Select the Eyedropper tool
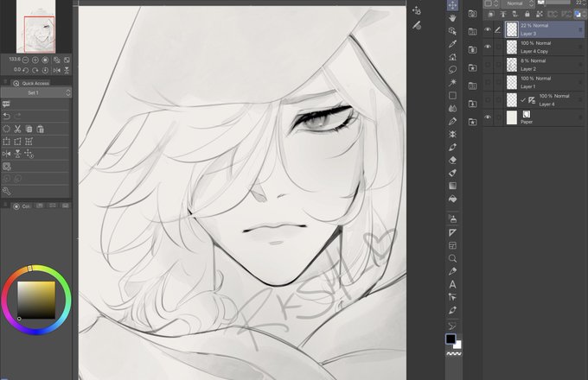Image resolution: width=588 pixels, height=380 pixels. point(452,44)
